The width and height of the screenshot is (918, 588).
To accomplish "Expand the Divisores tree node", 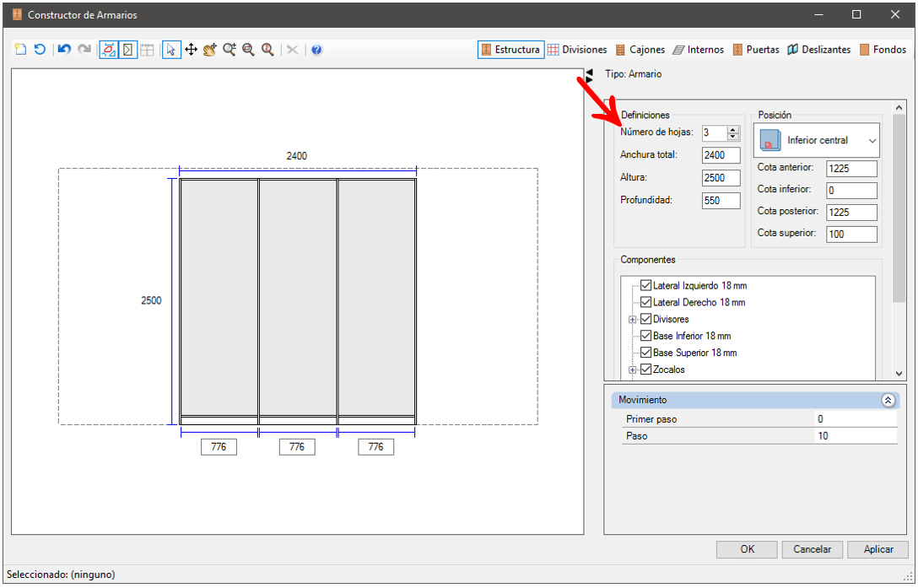I will click(x=632, y=320).
